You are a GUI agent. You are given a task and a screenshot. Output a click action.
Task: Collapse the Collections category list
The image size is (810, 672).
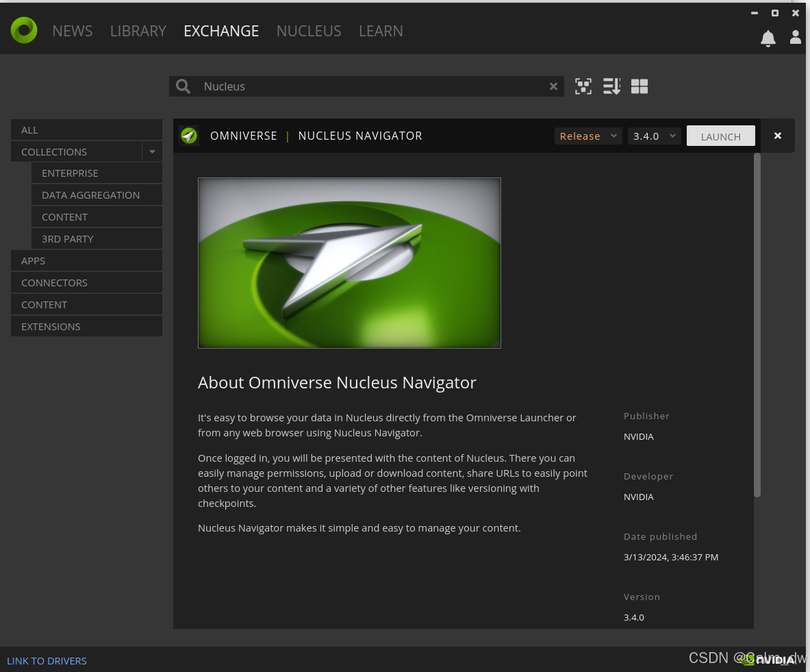152,151
